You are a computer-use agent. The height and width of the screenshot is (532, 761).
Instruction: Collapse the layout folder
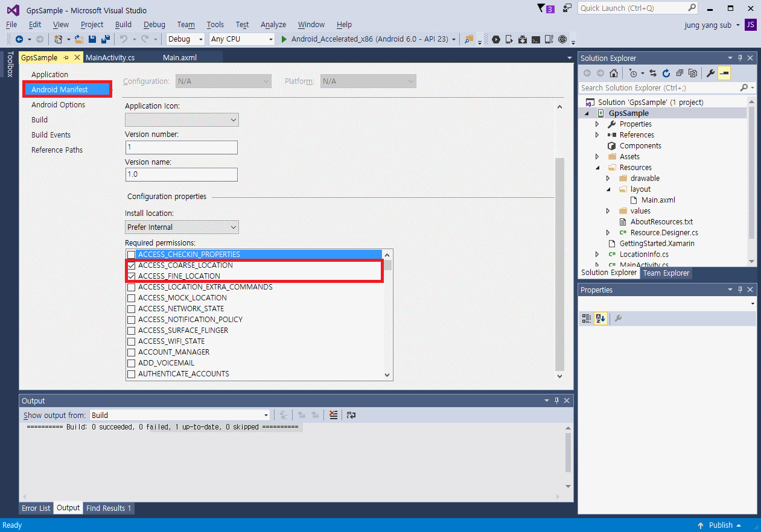[608, 189]
